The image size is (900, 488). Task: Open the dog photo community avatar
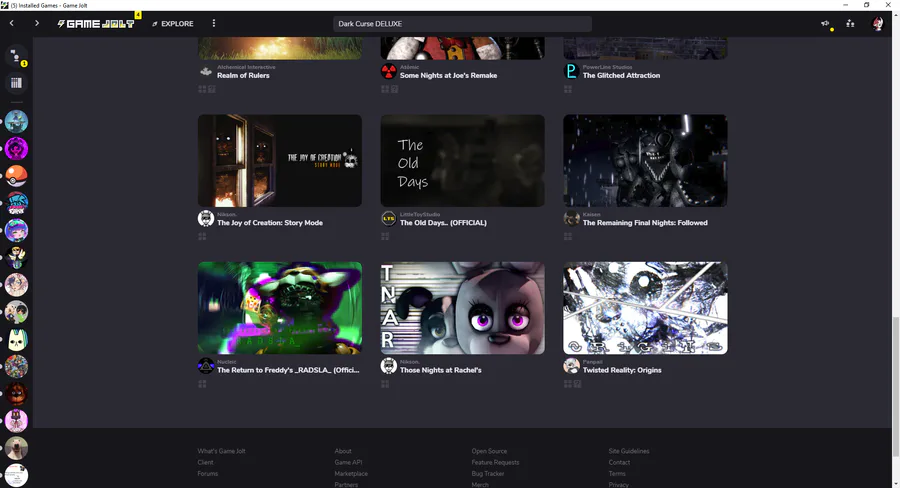[x=16, y=448]
